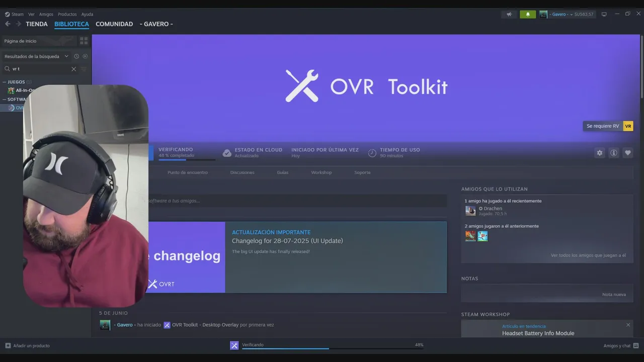Click the megaphone announcements icon

pos(509,14)
